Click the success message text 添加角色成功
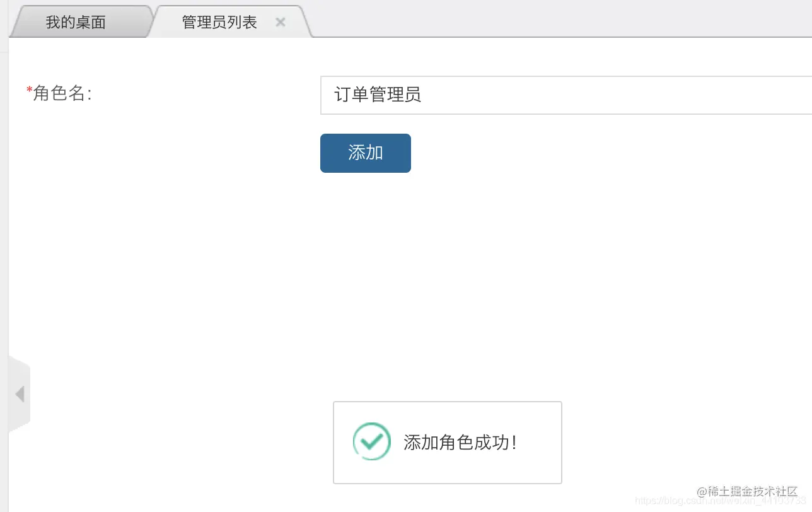The height and width of the screenshot is (512, 812). (460, 443)
